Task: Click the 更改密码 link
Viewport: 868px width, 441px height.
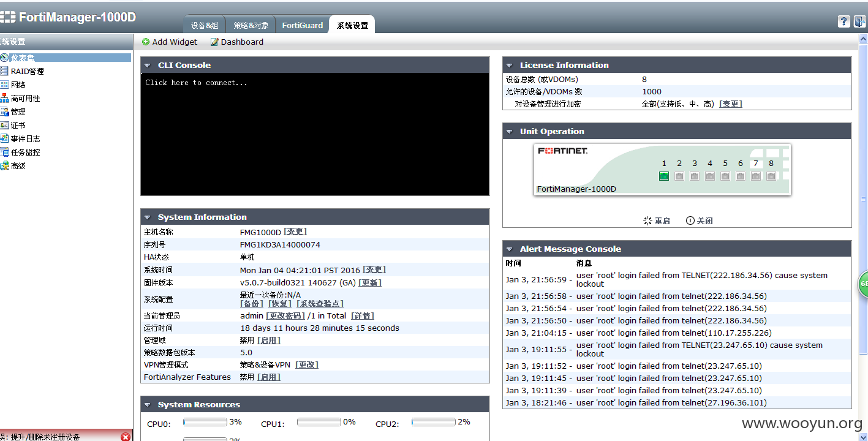Action: 285,316
